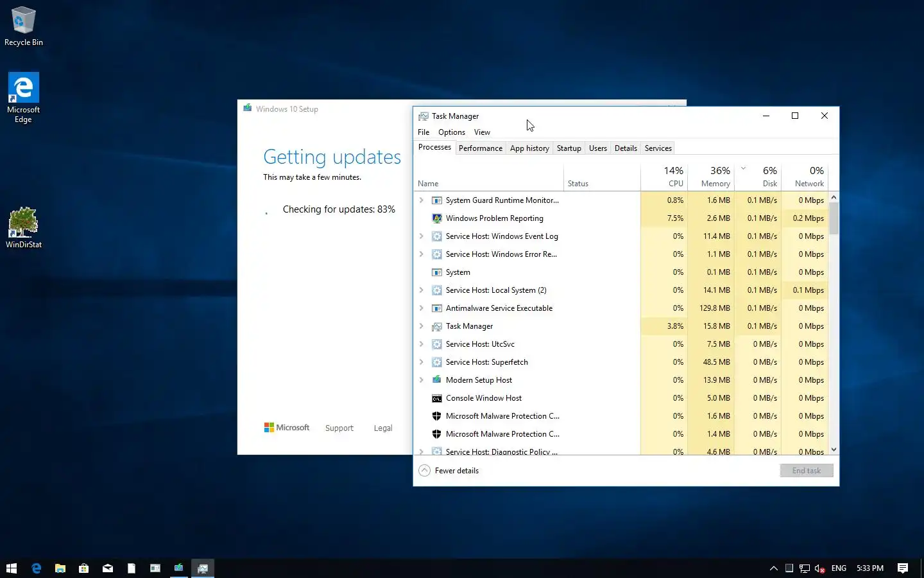Click the muted volume tray icon
Image resolution: width=924 pixels, height=578 pixels.
point(819,568)
